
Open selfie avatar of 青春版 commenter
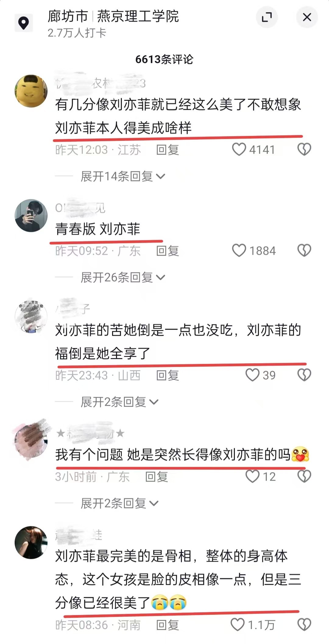pos(31,215)
